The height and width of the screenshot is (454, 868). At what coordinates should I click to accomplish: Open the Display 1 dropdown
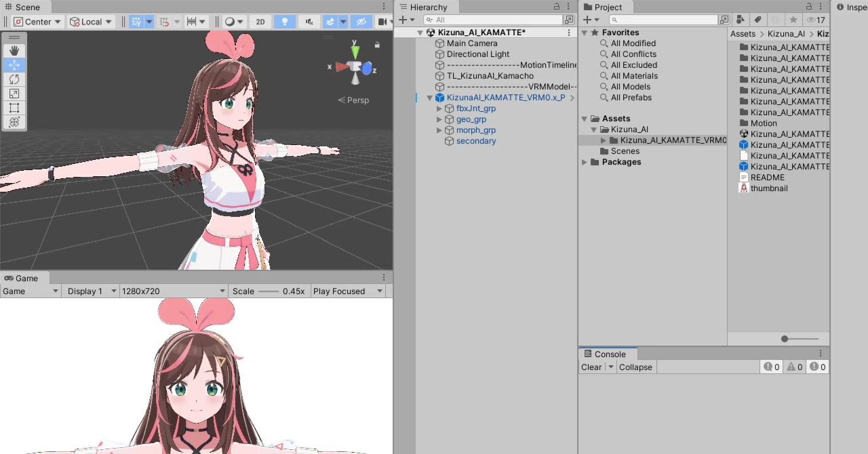point(91,291)
